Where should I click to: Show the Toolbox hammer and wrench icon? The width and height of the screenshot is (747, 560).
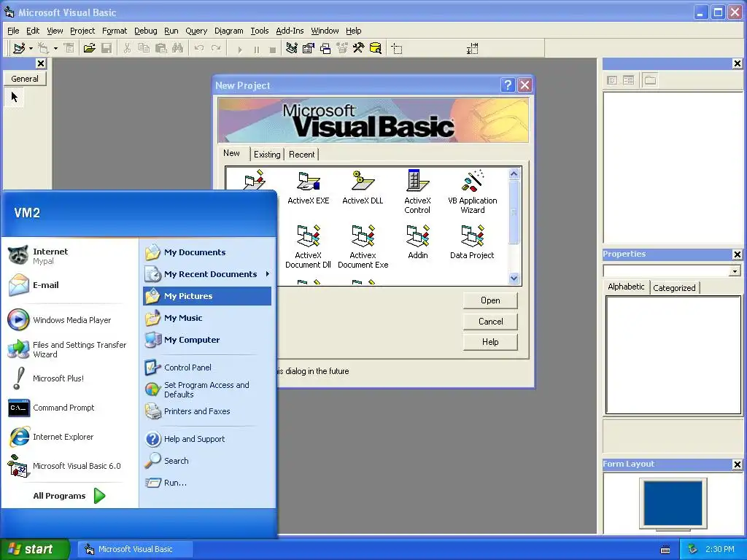(358, 48)
